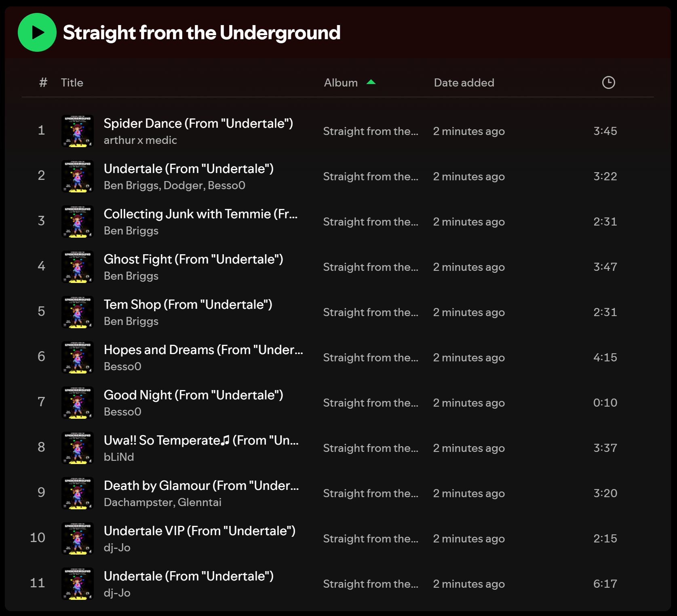Click the album art for Undertale VIP
This screenshot has width=677, height=616.
pos(78,538)
